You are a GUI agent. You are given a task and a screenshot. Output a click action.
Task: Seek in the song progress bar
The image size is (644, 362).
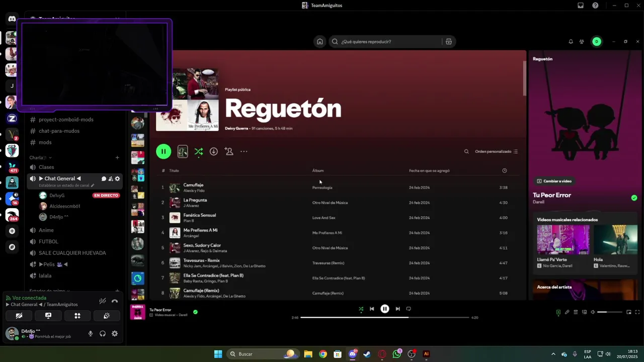click(x=385, y=318)
